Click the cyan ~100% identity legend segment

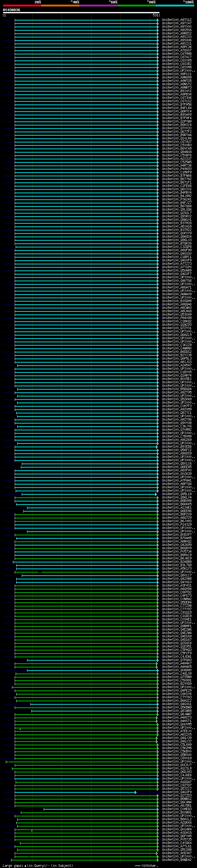[175, 6]
